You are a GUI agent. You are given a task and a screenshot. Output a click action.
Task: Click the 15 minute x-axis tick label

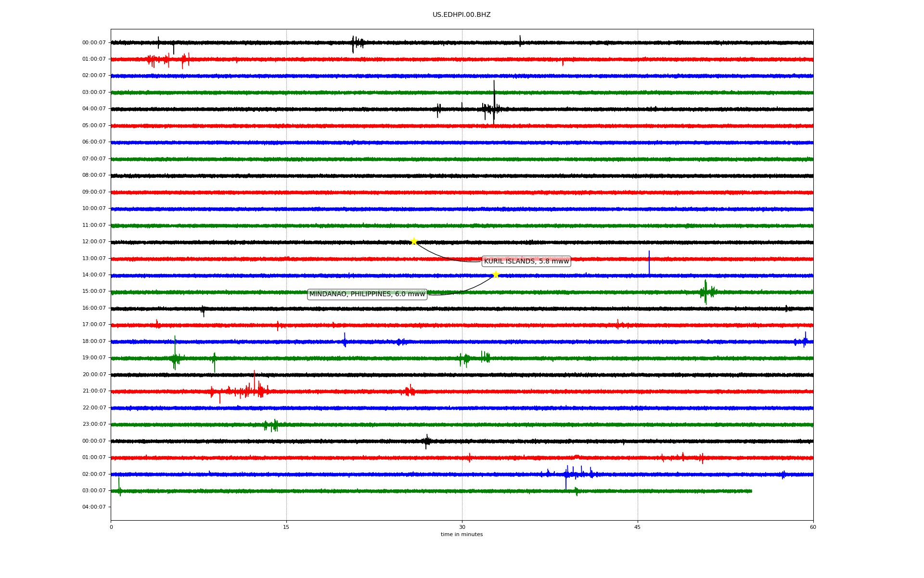(x=286, y=527)
